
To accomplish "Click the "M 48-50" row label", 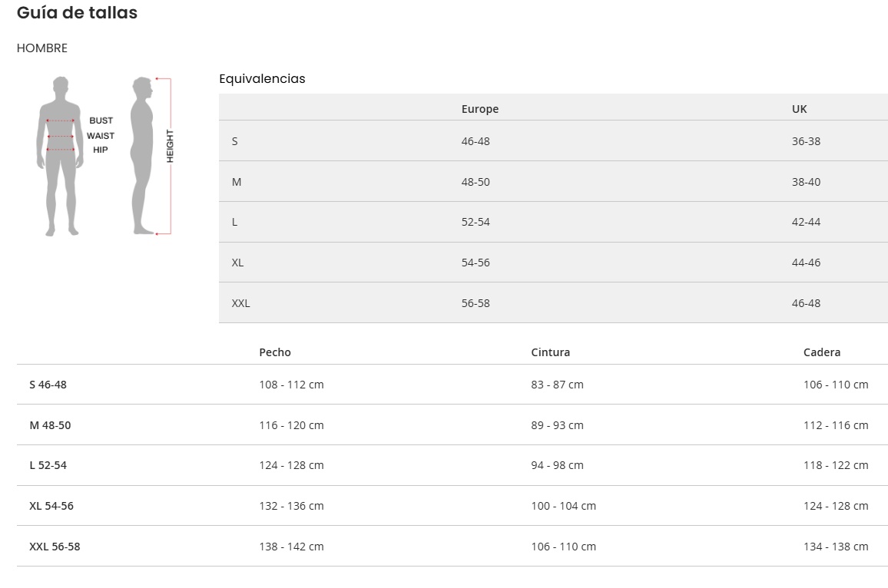I will click(50, 425).
